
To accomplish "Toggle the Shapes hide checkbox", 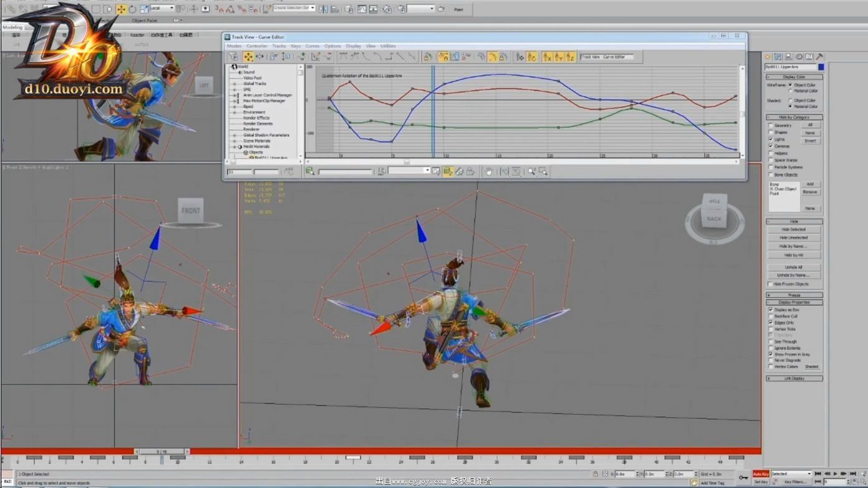I will (771, 132).
